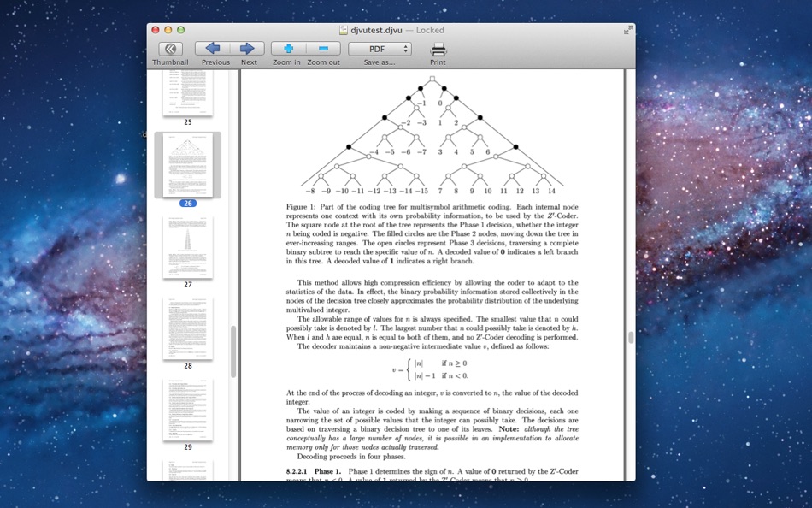Open page 29 thumbnail

187,410
